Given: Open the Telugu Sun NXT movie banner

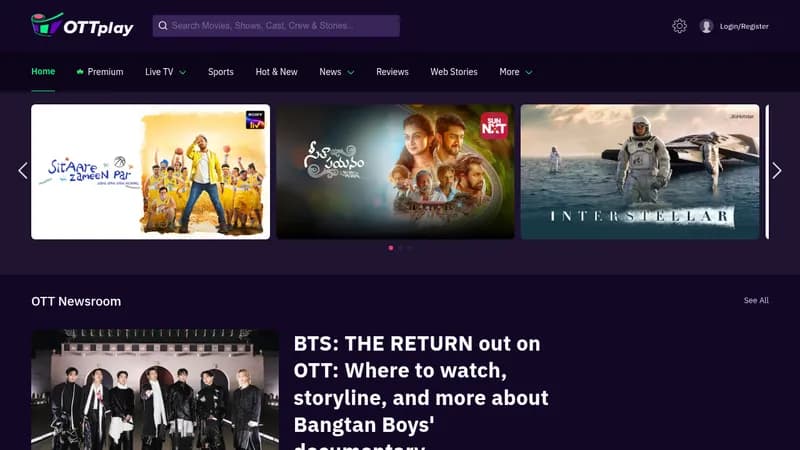Looking at the screenshot, I should [x=395, y=172].
